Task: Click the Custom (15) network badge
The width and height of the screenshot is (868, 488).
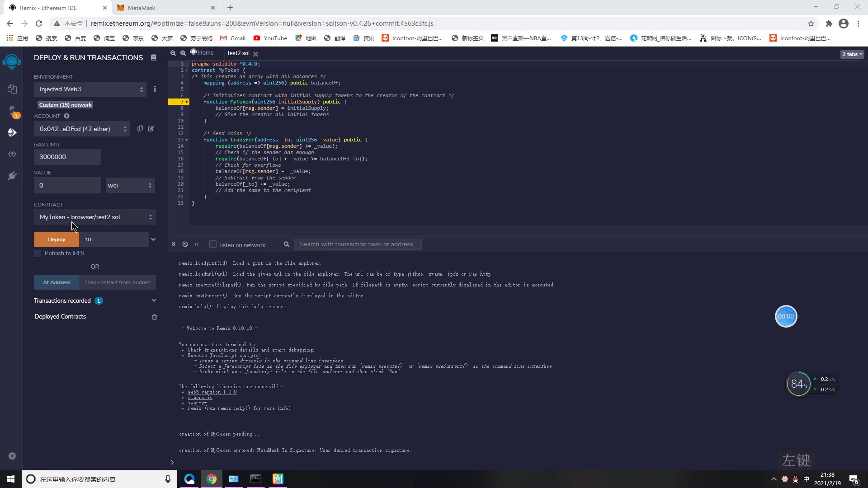Action: tap(66, 105)
